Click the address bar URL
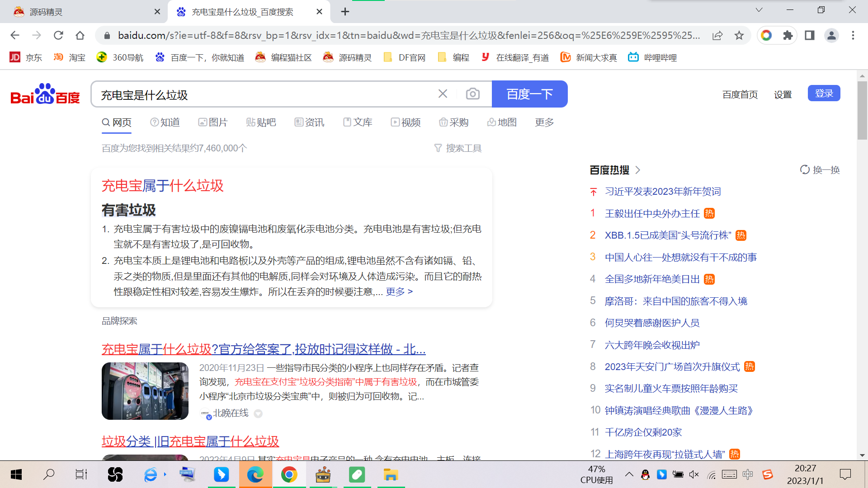This screenshot has width=868, height=488. [409, 35]
